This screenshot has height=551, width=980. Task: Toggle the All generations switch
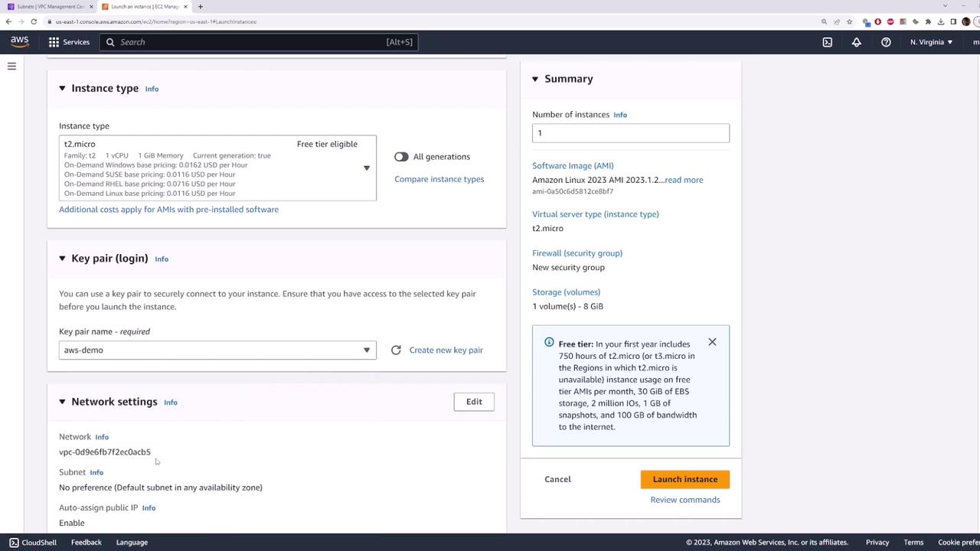401,157
